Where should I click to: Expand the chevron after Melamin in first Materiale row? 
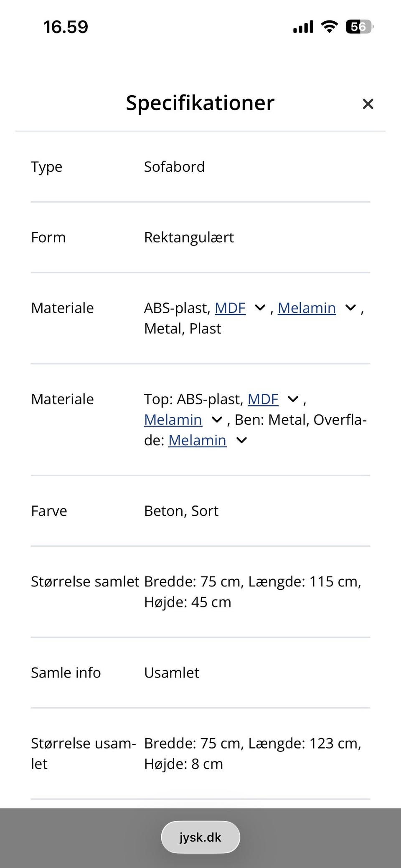point(350,308)
